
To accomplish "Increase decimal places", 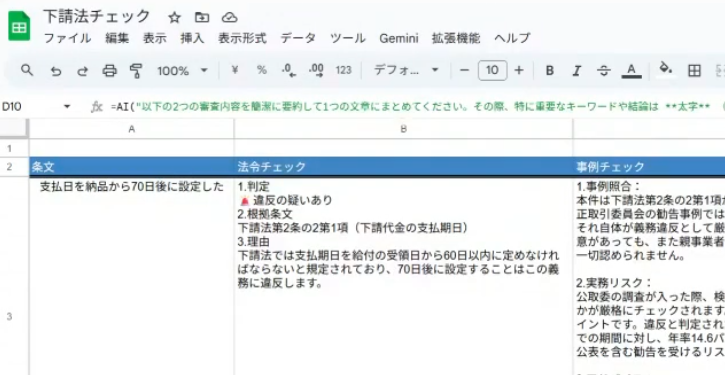I will click(316, 71).
